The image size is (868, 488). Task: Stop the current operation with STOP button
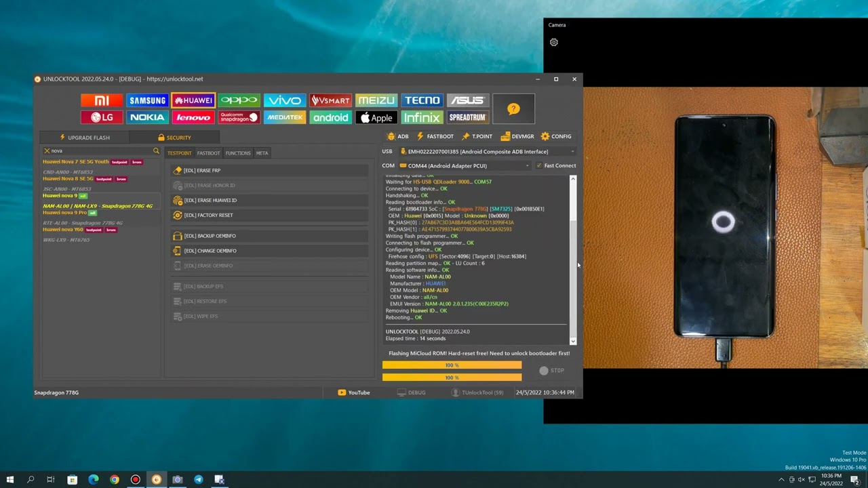(551, 371)
